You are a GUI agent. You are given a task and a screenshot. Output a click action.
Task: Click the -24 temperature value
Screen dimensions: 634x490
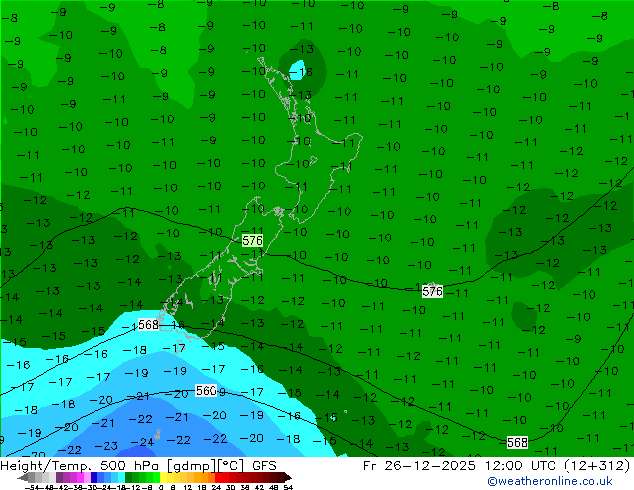click(142, 442)
